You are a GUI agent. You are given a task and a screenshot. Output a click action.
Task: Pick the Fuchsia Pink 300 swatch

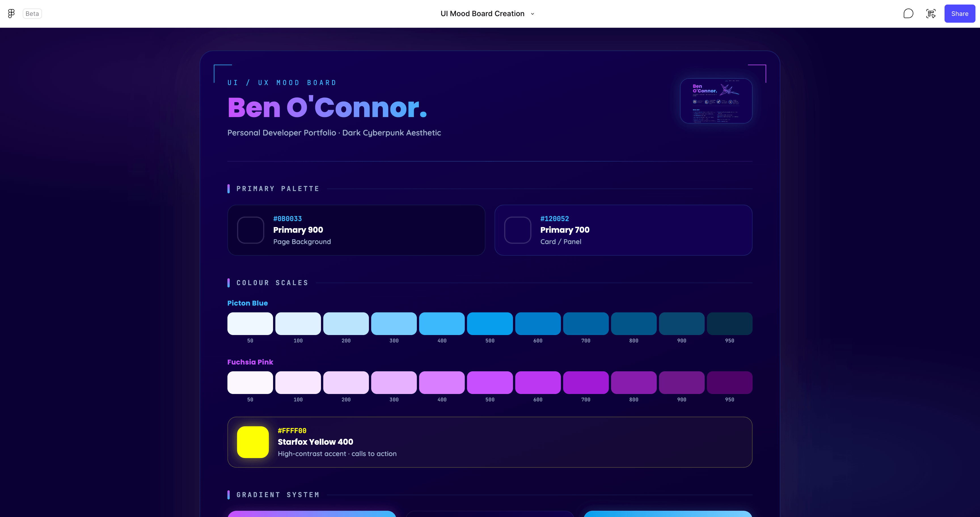coord(394,382)
